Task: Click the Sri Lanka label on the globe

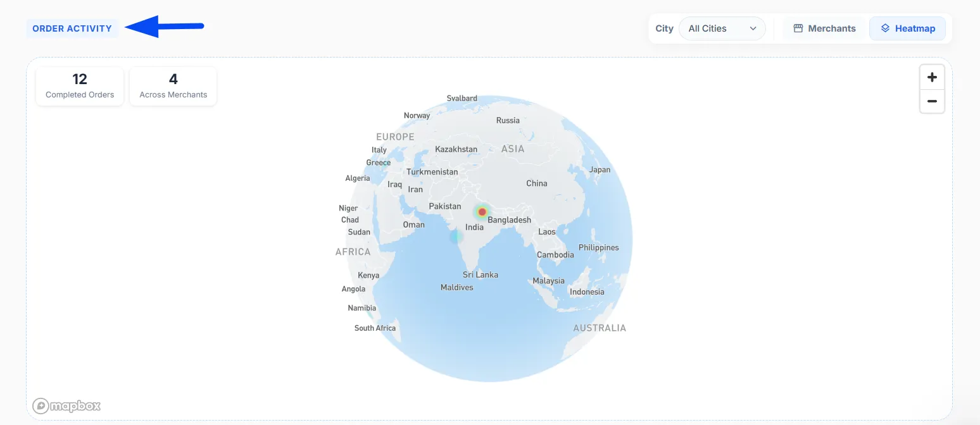Action: (x=481, y=274)
